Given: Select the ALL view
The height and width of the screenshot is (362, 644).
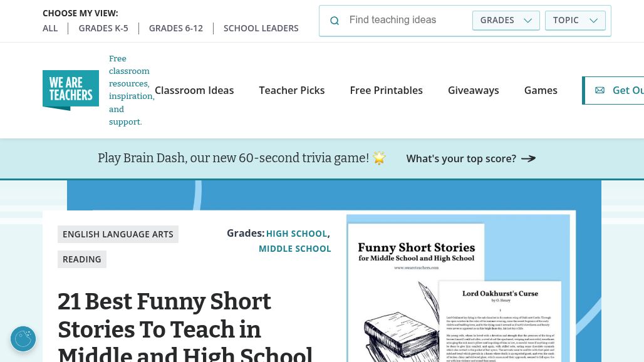Looking at the screenshot, I should (x=50, y=28).
